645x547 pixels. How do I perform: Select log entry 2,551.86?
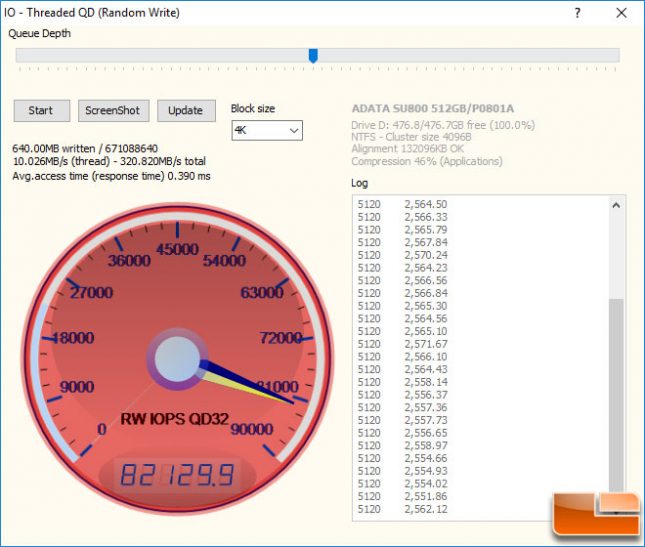pos(402,497)
